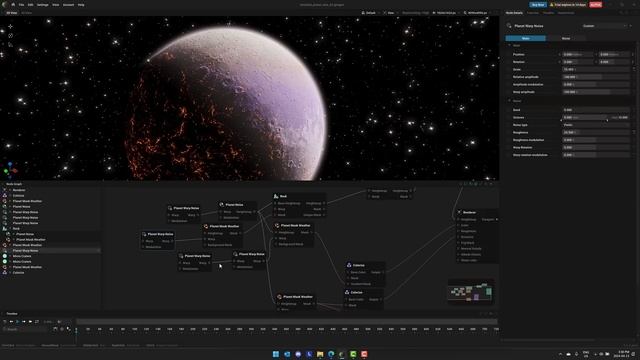Open the Node Details tab
This screenshot has width=640, height=360.
tap(514, 13)
